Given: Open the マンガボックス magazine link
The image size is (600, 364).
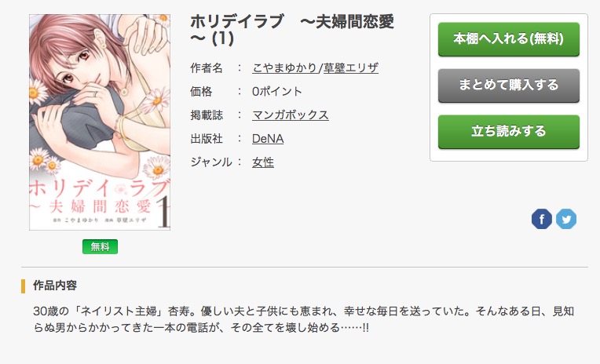Looking at the screenshot, I should tap(290, 115).
